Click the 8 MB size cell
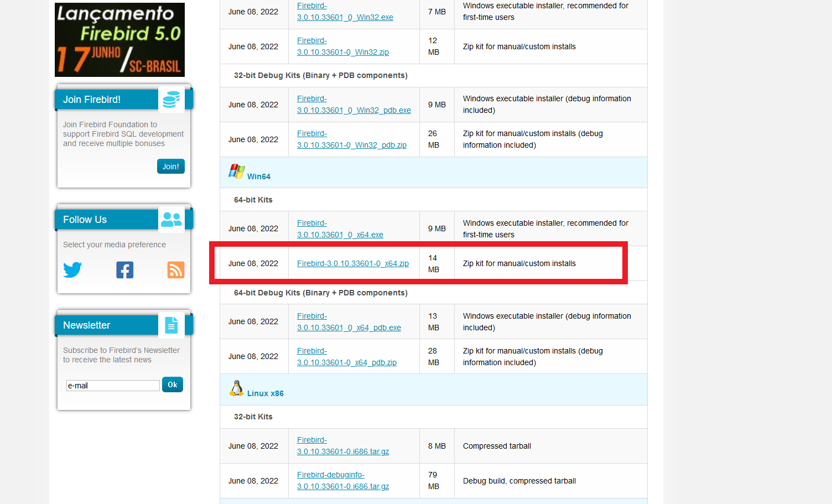Screen dimensions: 832x504 [436, 446]
